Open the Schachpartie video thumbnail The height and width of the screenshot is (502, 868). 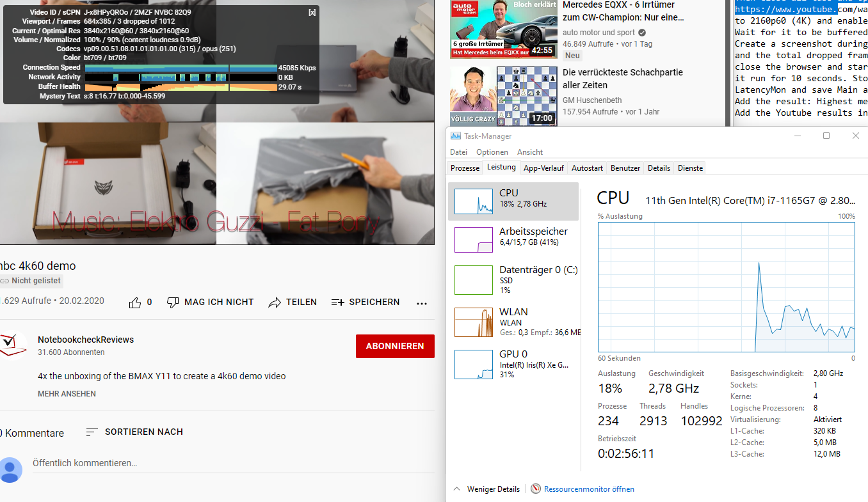[x=502, y=97]
